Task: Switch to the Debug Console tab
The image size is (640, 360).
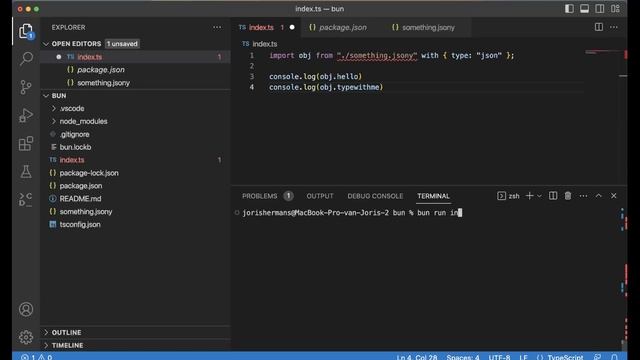Action: pos(375,196)
